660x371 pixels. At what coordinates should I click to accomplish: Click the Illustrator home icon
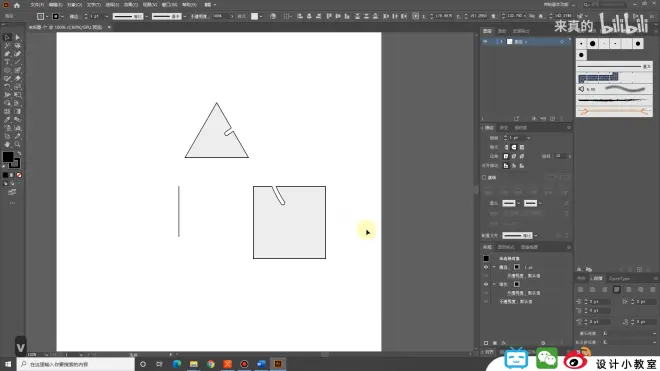click(17, 5)
